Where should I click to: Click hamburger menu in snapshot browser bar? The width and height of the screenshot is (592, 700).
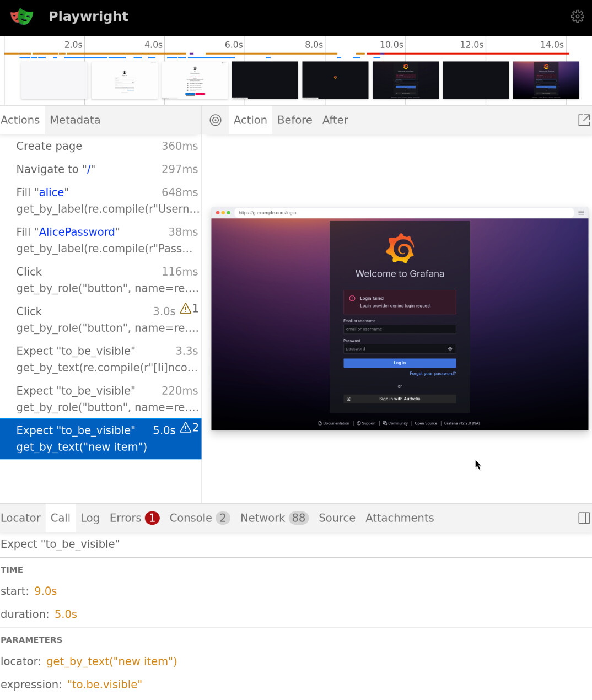click(580, 213)
